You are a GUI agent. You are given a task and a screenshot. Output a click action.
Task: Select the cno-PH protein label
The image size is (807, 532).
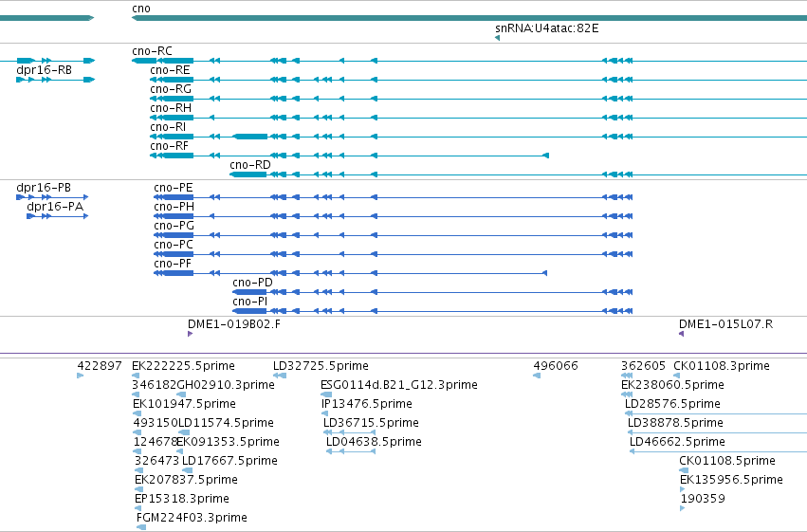(174, 207)
